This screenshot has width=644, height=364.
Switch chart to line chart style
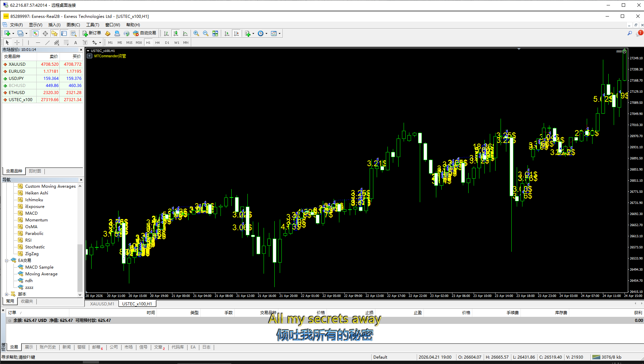tap(185, 33)
